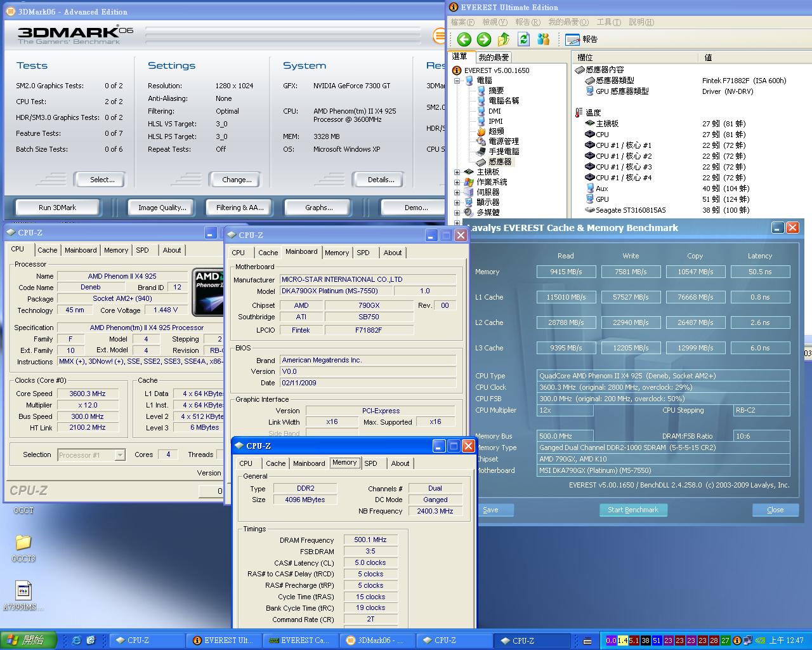This screenshot has height=650, width=812.
Task: Click the network computers tray icon
Action: pyautogui.click(x=749, y=640)
